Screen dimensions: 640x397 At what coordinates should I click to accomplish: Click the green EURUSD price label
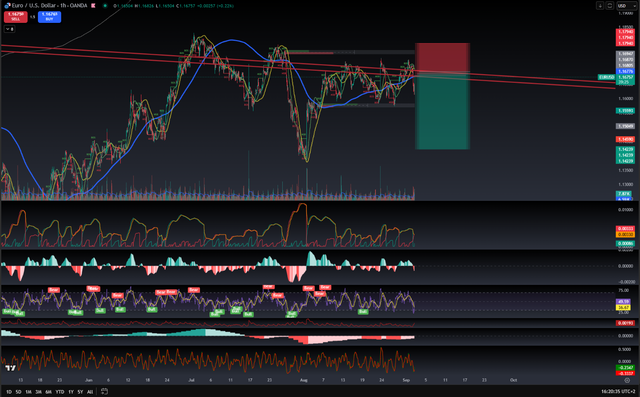607,77
